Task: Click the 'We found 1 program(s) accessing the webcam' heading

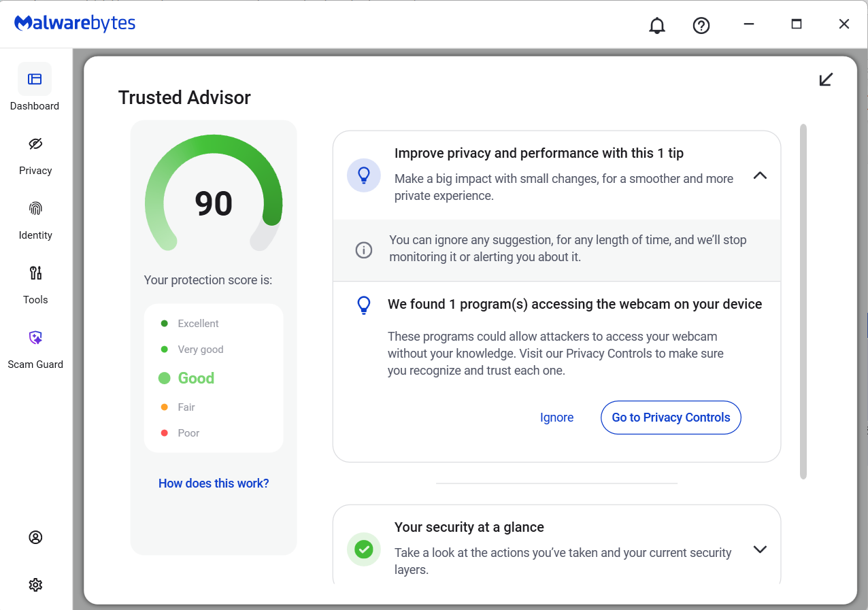Action: (575, 304)
